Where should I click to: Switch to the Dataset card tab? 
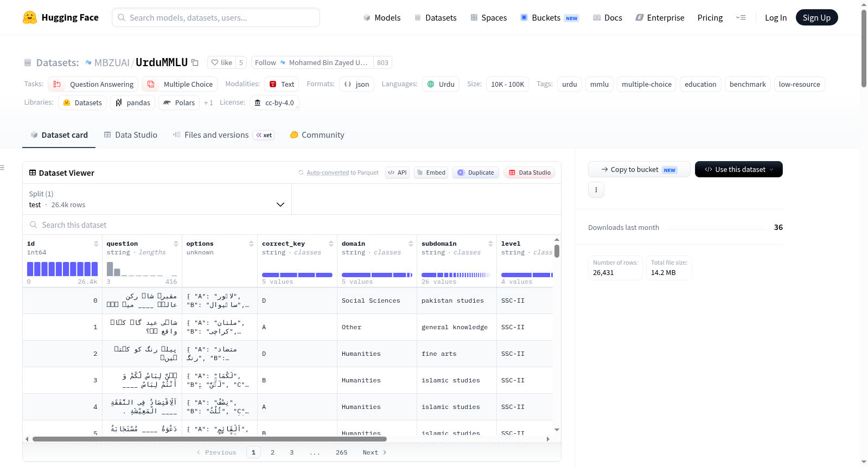(59, 135)
